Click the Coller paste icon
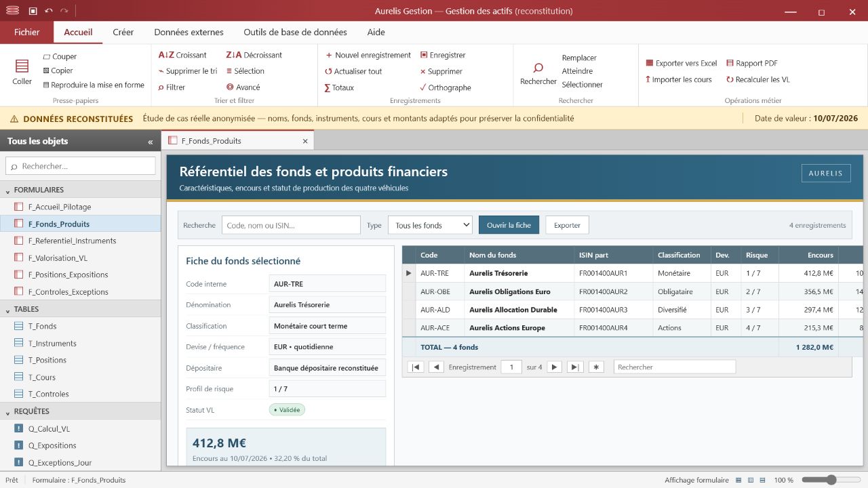This screenshot has height=488, width=868. click(x=22, y=66)
